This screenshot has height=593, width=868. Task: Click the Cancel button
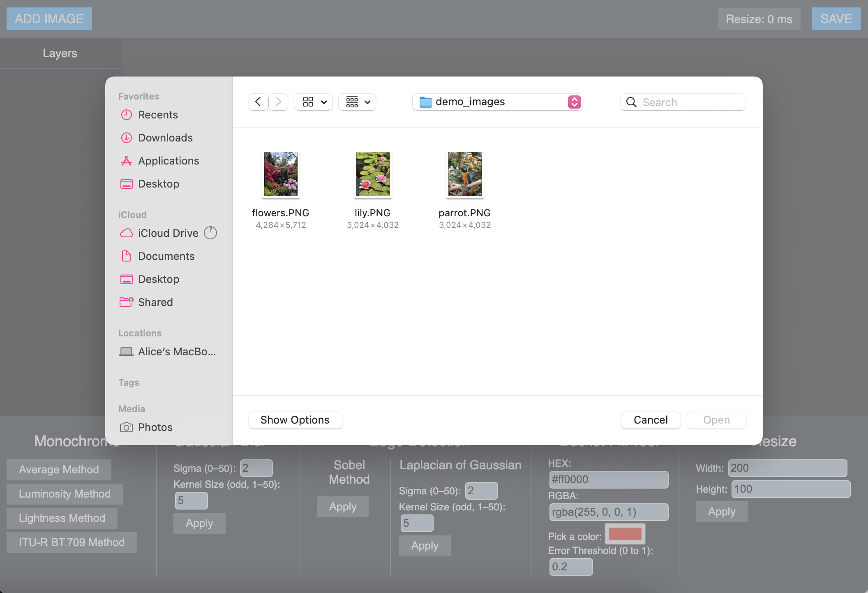tap(651, 420)
